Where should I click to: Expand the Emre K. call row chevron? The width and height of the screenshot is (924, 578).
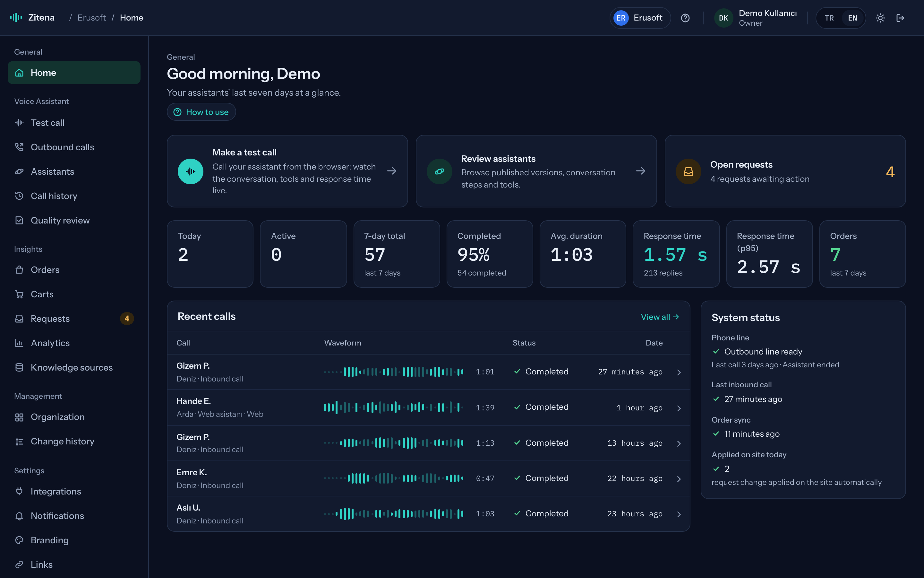click(679, 479)
